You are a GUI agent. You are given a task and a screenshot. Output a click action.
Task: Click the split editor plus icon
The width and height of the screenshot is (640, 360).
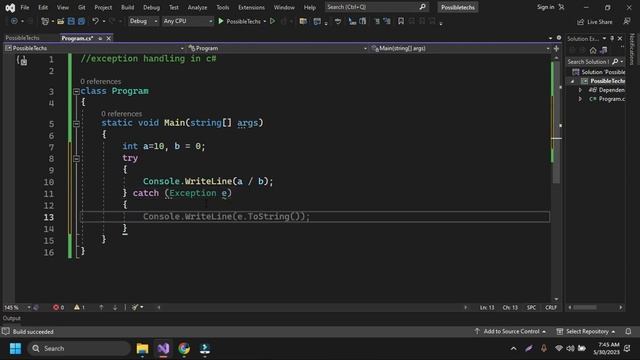tap(556, 48)
